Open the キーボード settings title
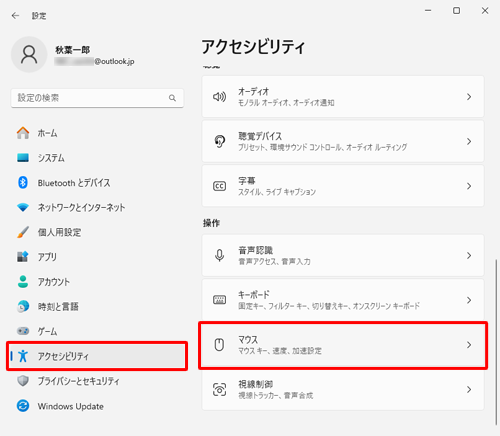 (x=254, y=295)
